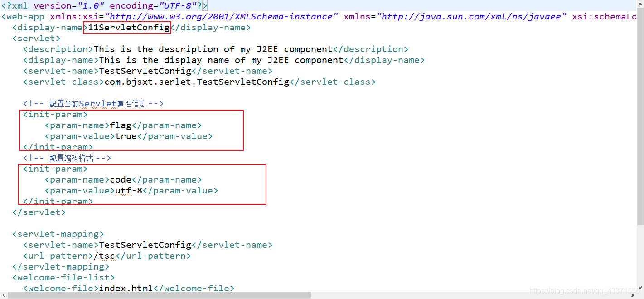Click the web-app opening tag
Viewport: 644px width, 299px height.
click(319, 17)
